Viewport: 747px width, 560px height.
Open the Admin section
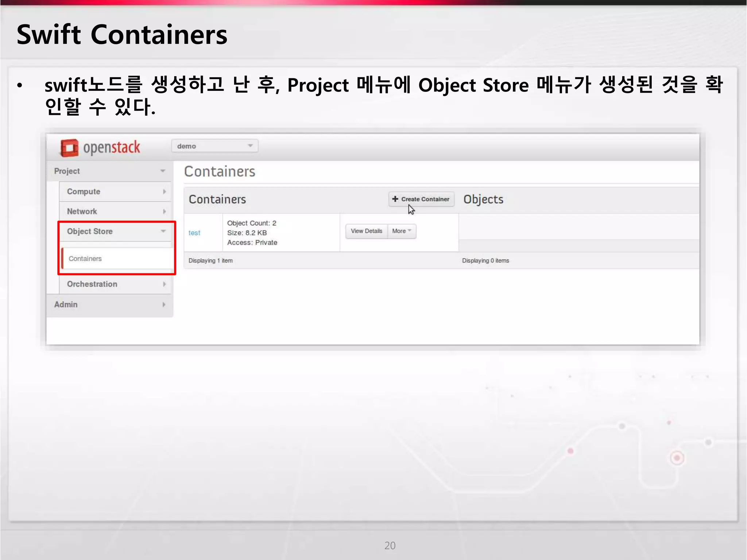coord(66,304)
